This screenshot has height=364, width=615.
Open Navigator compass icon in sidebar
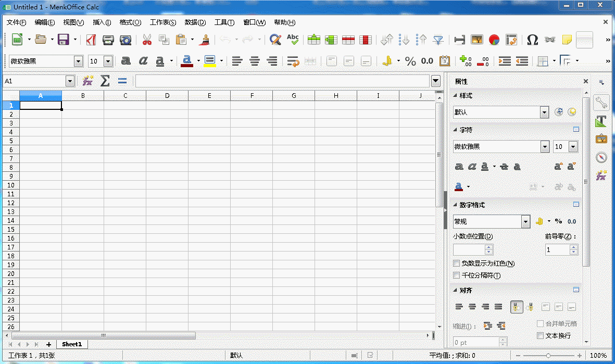[x=601, y=157]
